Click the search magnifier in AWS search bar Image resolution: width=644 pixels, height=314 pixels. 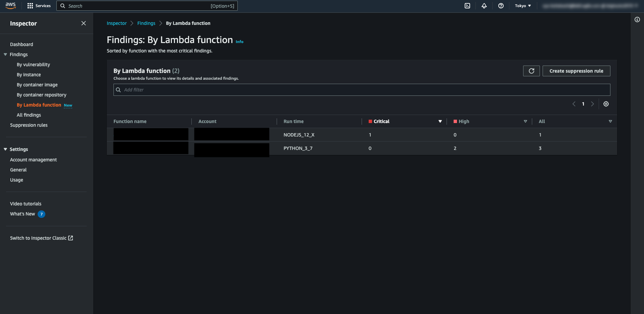pyautogui.click(x=62, y=6)
